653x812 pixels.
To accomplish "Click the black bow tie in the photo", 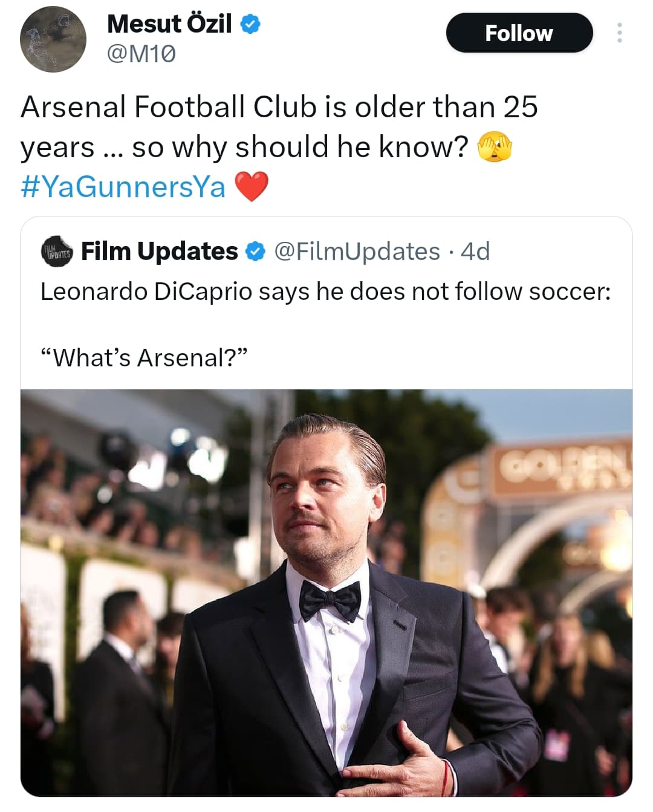I will click(330, 600).
